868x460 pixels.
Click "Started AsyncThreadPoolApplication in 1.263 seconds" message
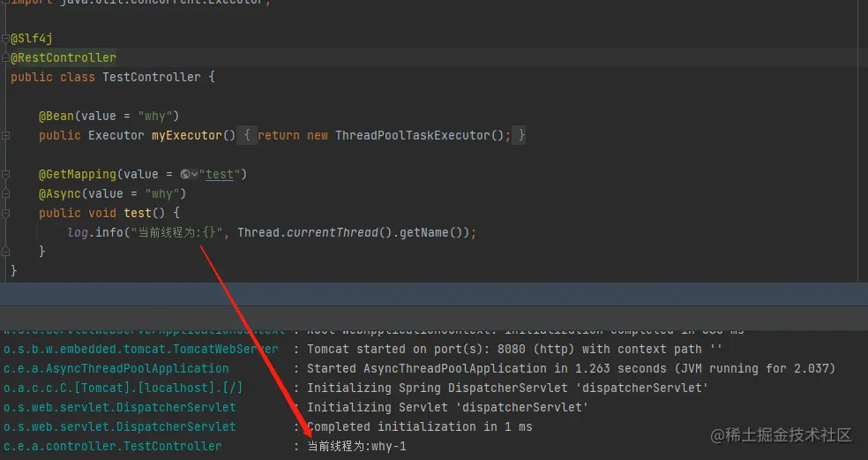point(572,368)
